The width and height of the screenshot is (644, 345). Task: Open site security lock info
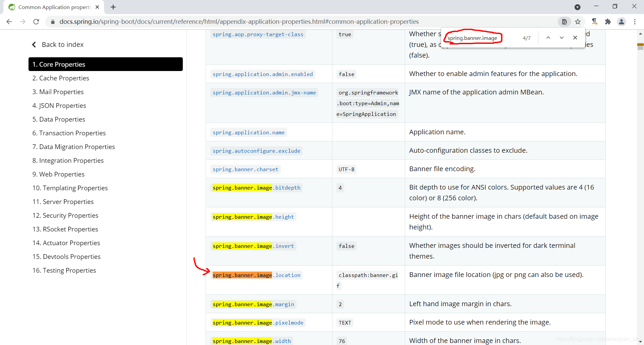click(x=53, y=22)
